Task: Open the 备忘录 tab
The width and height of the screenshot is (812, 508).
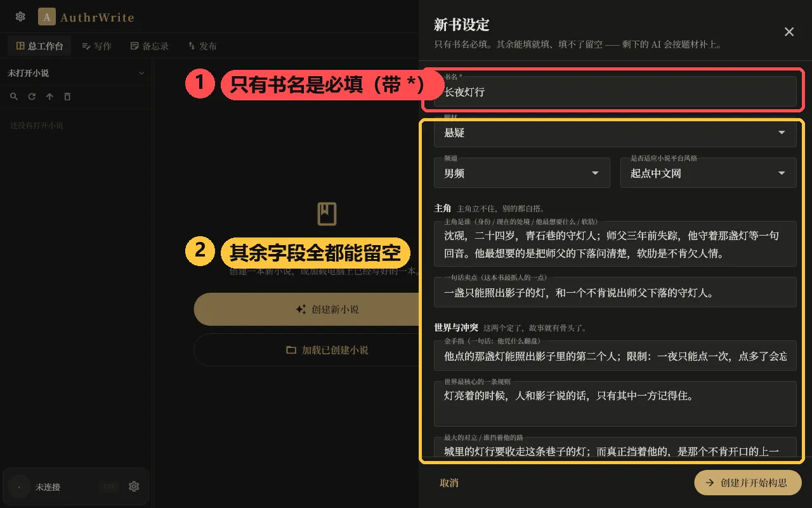Action: [150, 46]
